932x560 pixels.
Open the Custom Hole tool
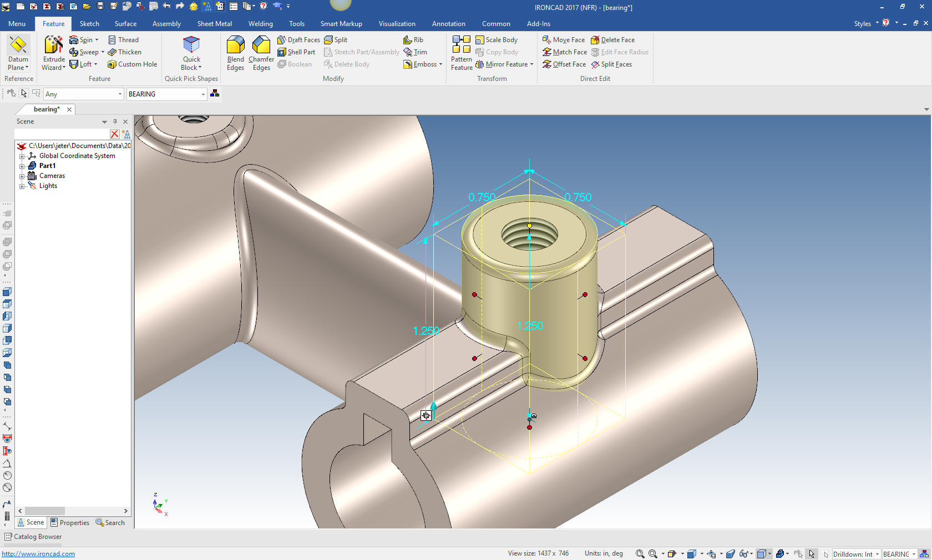click(132, 64)
